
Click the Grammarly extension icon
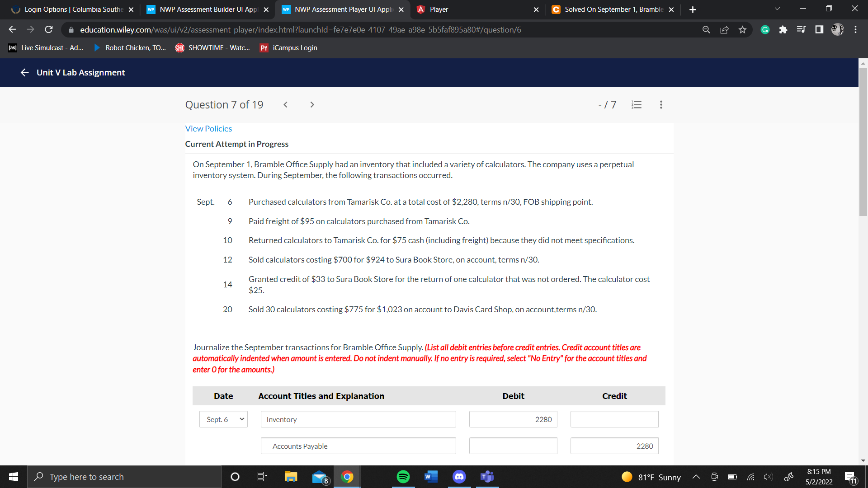tap(765, 30)
